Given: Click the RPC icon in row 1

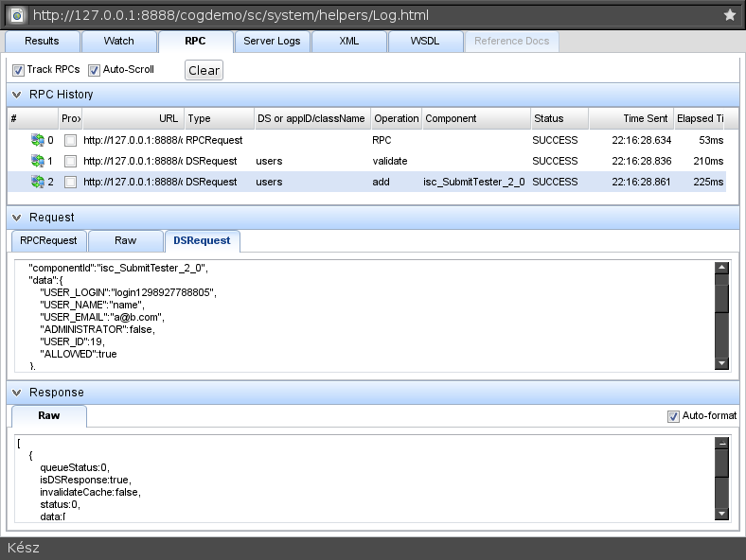Looking at the screenshot, I should tap(37, 161).
